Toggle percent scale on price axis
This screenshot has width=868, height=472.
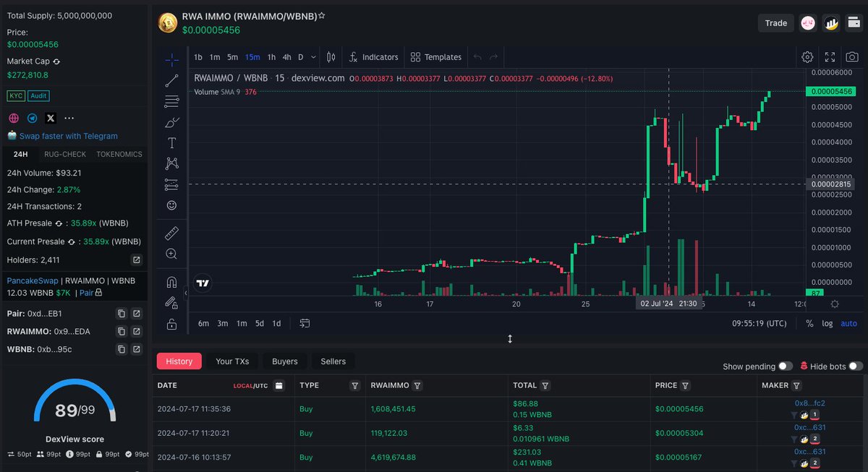coord(809,323)
